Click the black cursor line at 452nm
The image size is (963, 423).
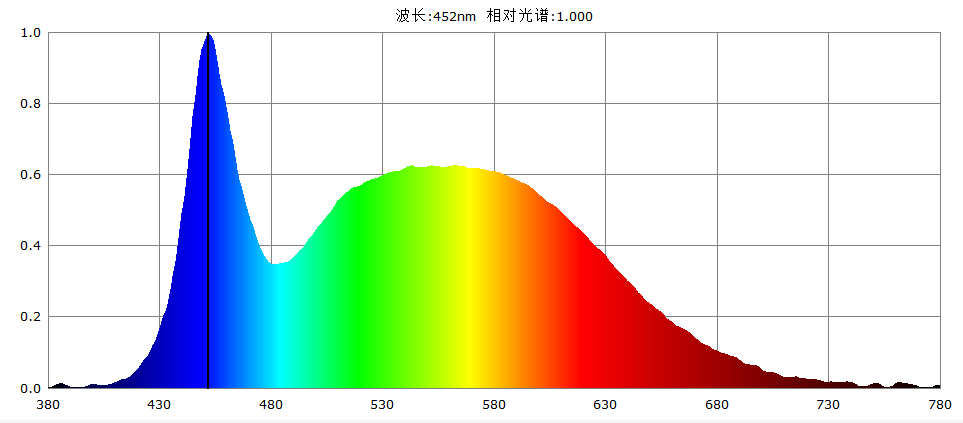coord(208,220)
